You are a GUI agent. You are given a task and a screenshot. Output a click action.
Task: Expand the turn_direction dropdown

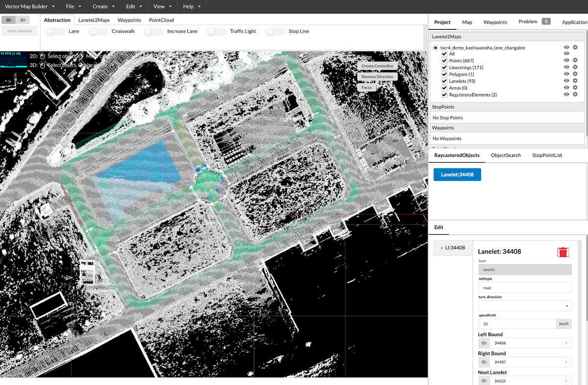point(525,306)
